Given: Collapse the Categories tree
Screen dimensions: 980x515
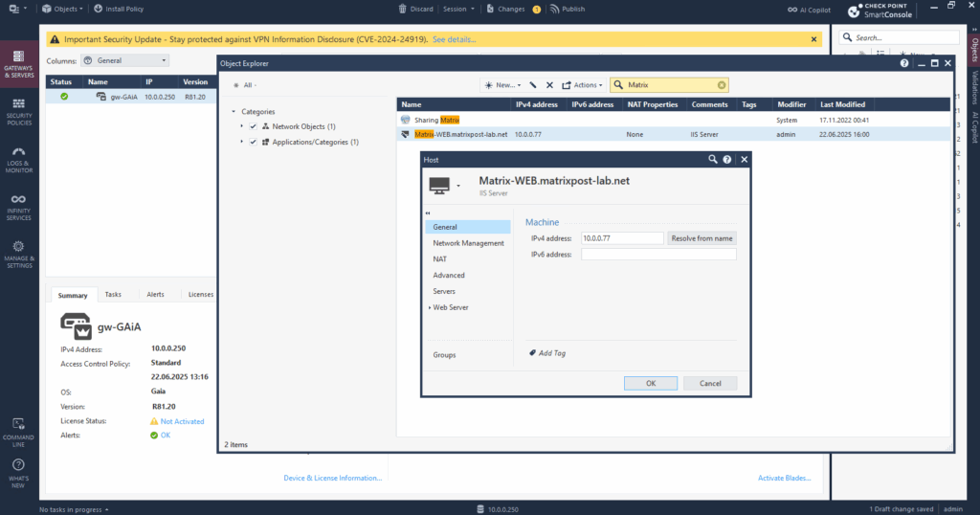Looking at the screenshot, I should click(x=234, y=111).
